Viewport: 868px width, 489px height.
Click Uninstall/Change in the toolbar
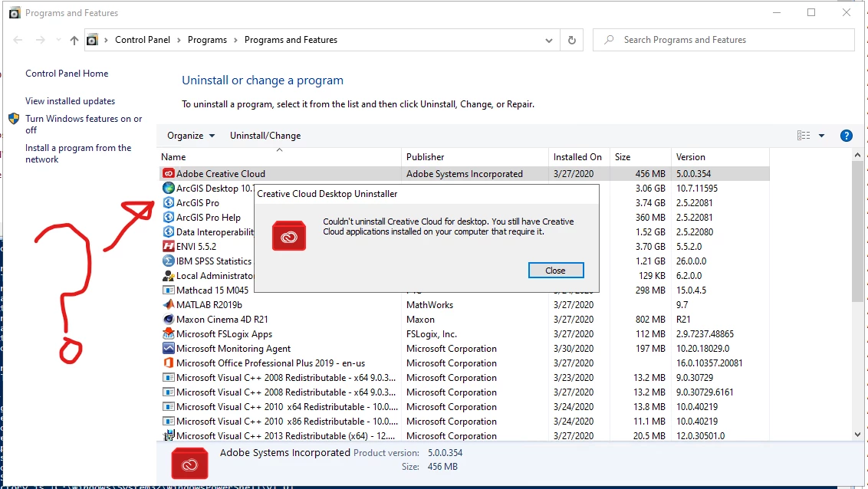coord(265,136)
